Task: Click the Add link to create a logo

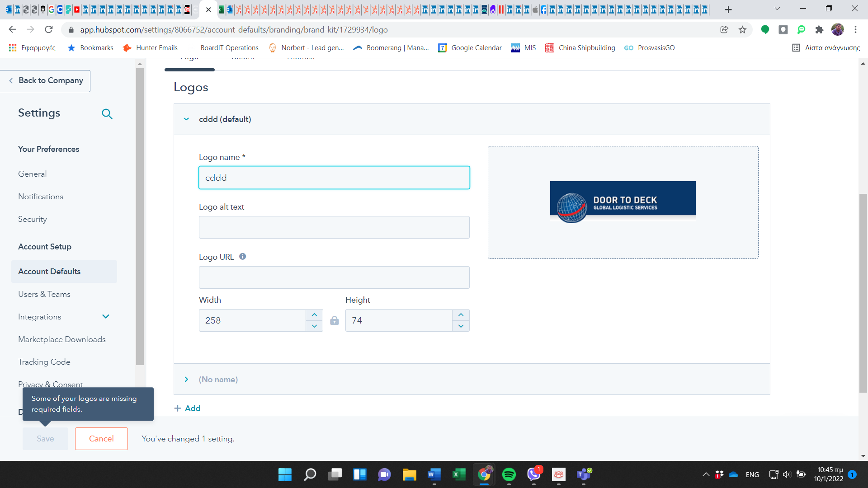Action: pos(187,408)
